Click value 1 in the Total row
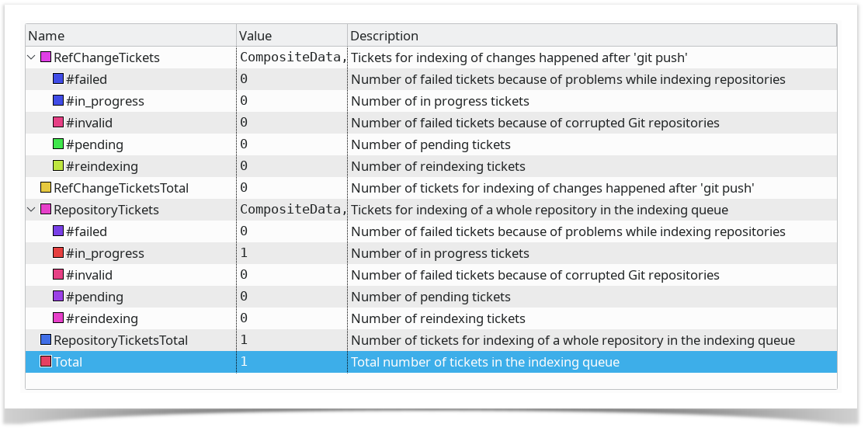This screenshot has height=431, width=868. click(244, 361)
